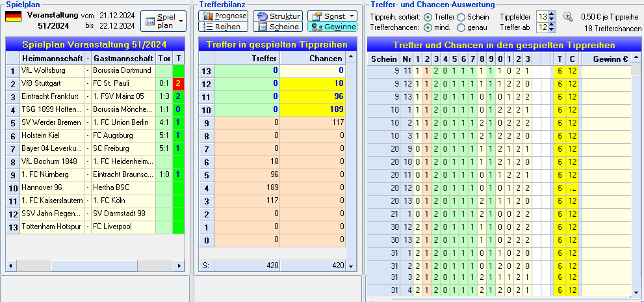Click the Chancen column header

click(313, 59)
